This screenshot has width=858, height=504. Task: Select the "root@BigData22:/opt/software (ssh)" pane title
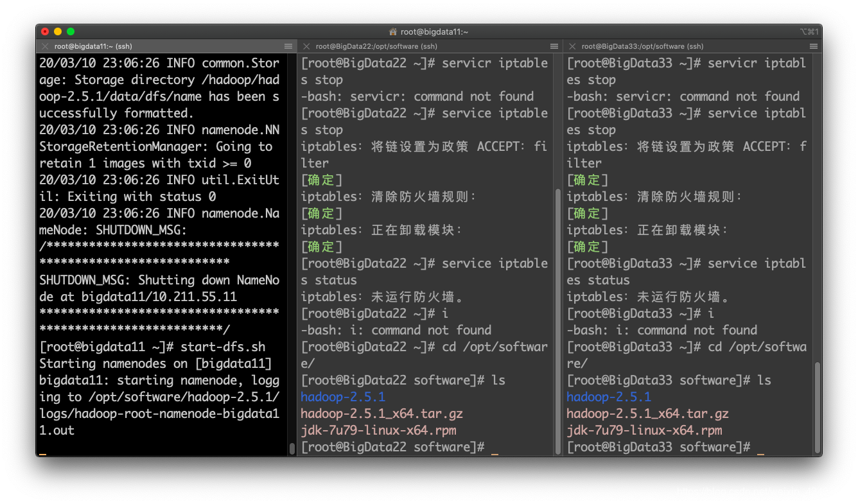tap(376, 46)
